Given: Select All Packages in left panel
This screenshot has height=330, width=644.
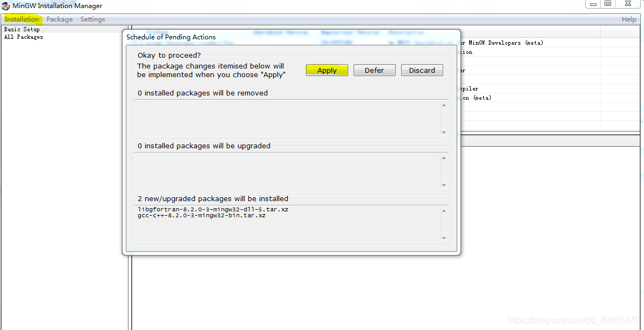Looking at the screenshot, I should [x=23, y=37].
